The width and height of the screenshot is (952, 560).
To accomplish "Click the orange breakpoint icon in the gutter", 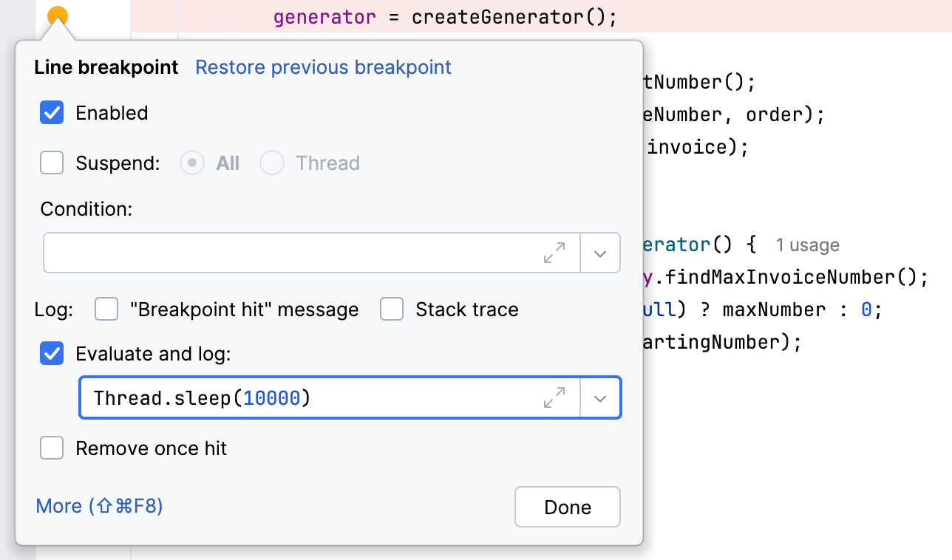I will (x=58, y=14).
